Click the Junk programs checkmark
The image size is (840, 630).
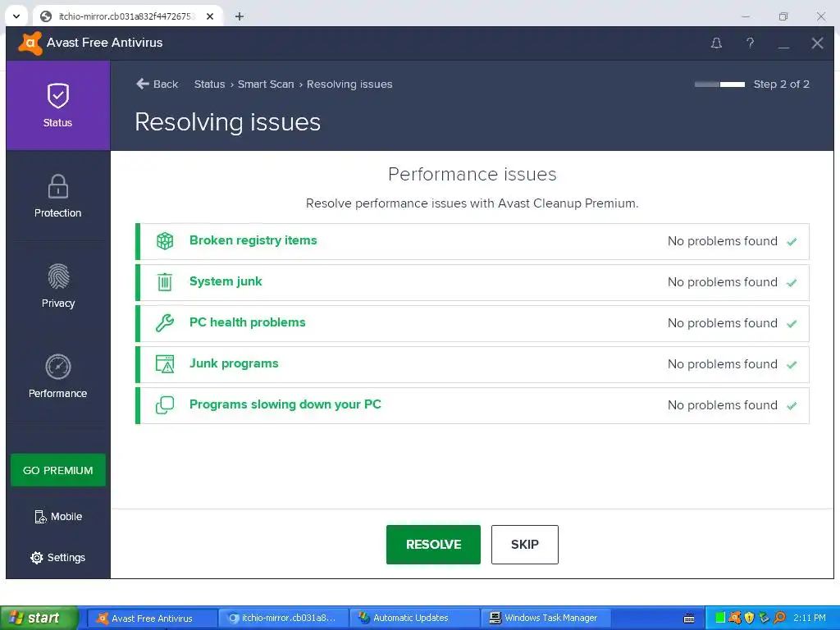[x=792, y=364]
